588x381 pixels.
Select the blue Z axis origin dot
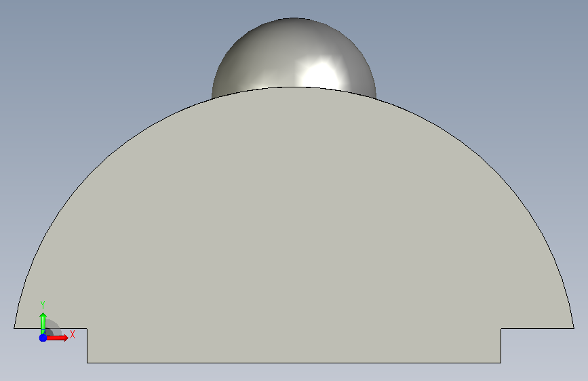43,338
